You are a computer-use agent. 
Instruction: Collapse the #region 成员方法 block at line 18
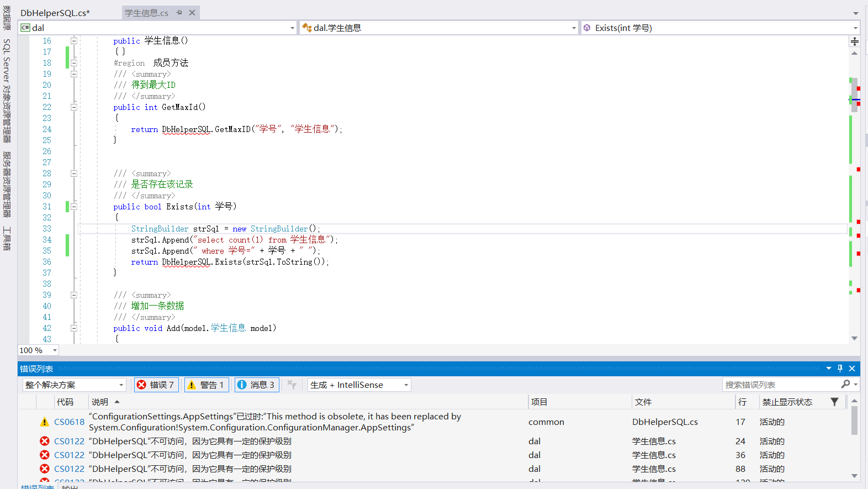pyautogui.click(x=73, y=62)
